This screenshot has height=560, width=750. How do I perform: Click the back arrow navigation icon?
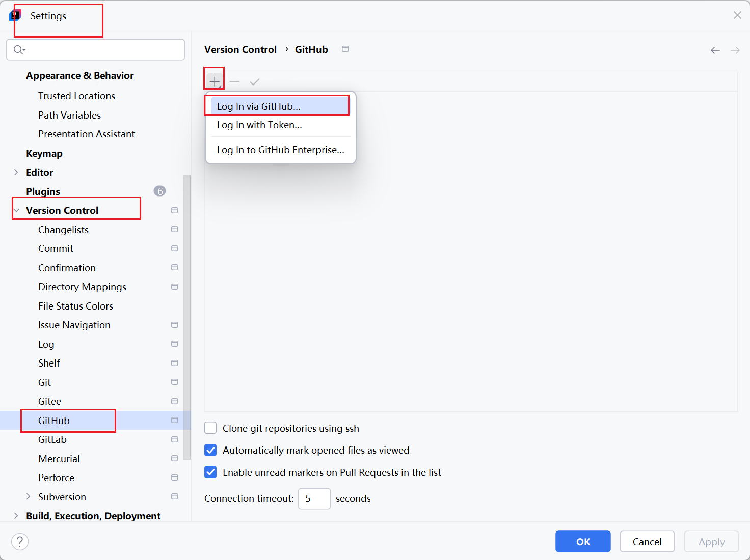pos(715,50)
